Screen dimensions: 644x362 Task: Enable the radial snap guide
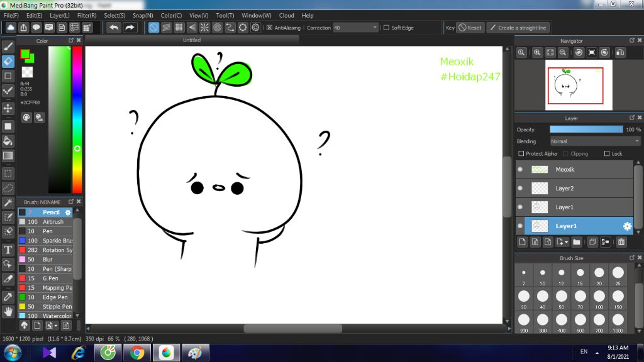pos(204,28)
